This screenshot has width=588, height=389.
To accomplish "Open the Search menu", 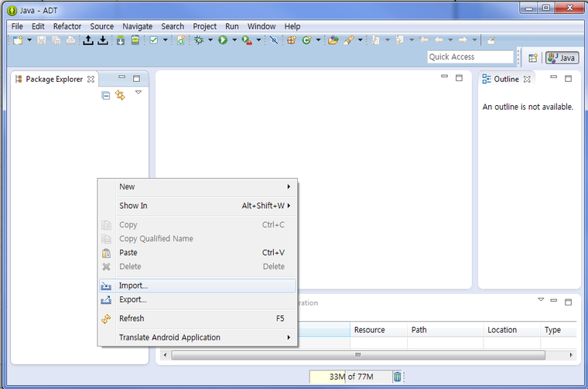I will pyautogui.click(x=173, y=26).
